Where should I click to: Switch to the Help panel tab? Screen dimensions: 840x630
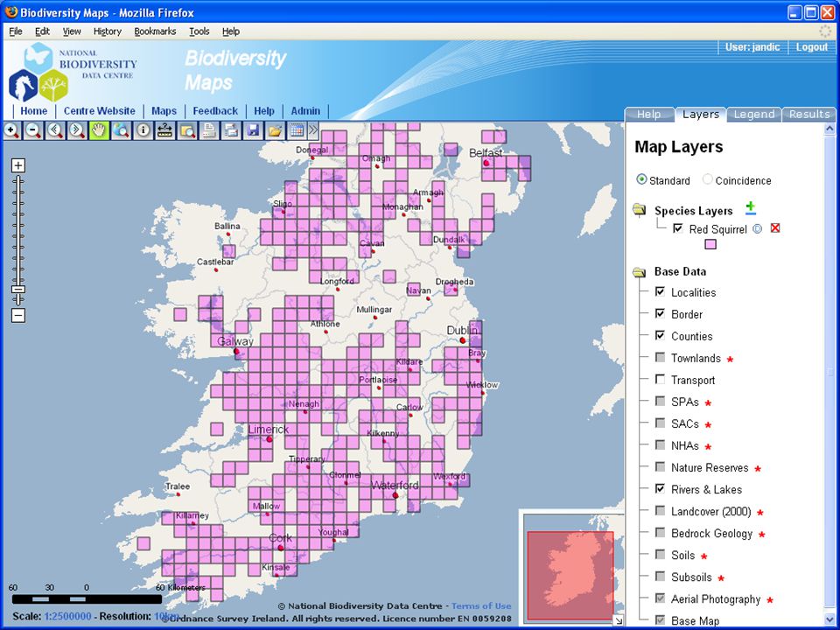coord(648,115)
